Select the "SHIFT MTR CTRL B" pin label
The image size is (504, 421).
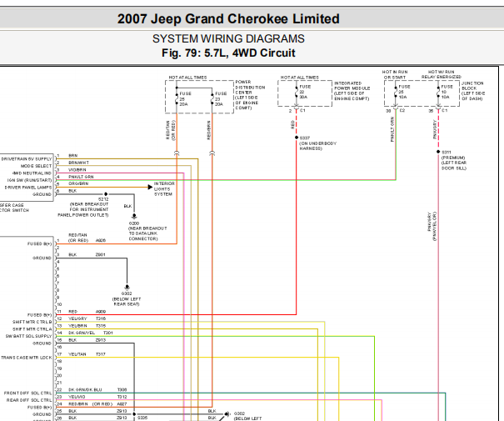coord(32,322)
